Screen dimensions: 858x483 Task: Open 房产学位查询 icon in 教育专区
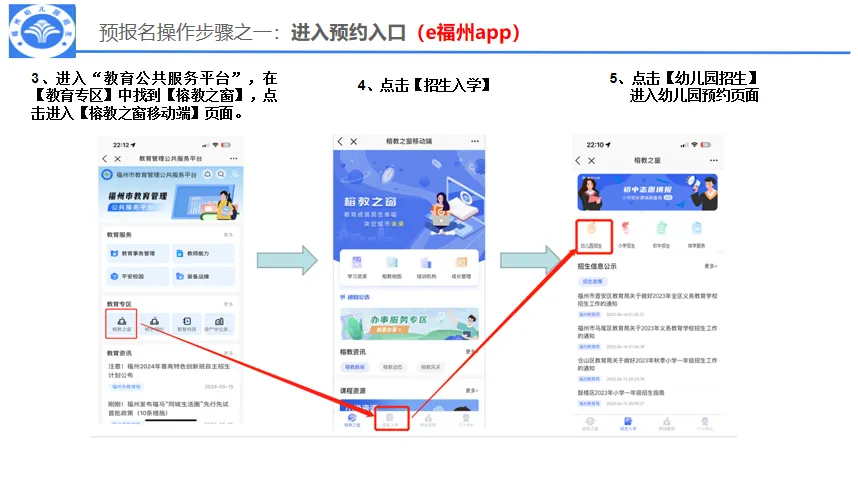(219, 324)
